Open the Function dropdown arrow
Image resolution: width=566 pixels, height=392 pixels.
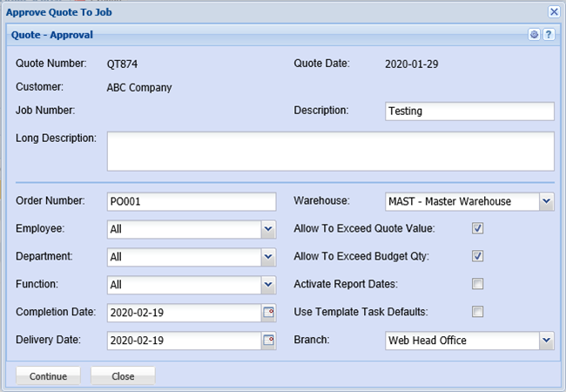click(268, 285)
